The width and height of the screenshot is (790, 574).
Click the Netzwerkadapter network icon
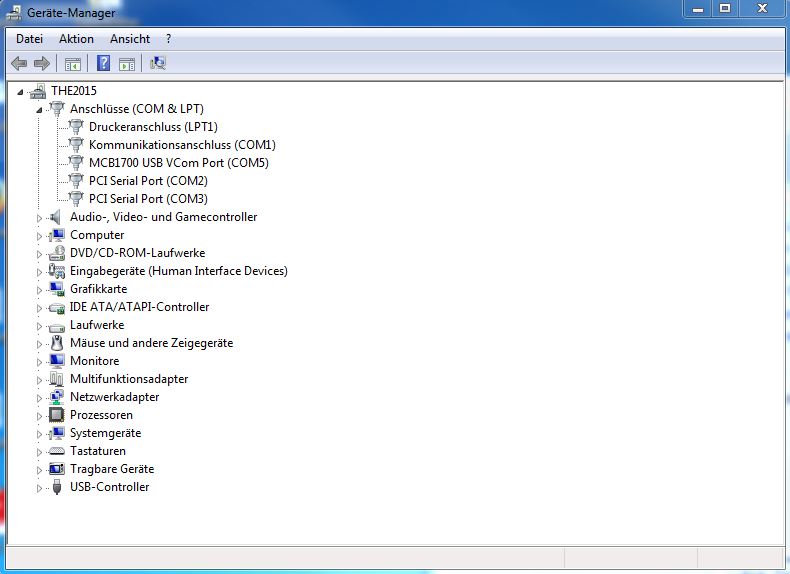pyautogui.click(x=56, y=397)
